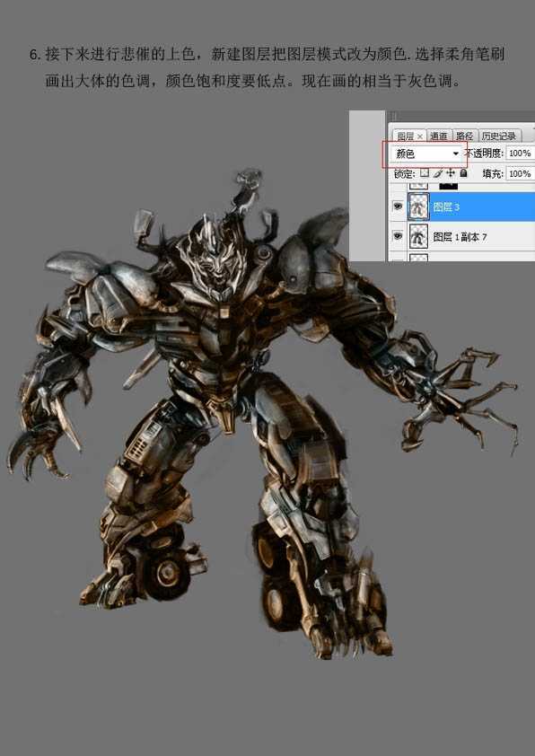
Task: Click the 锁定 label
Action: (404, 173)
